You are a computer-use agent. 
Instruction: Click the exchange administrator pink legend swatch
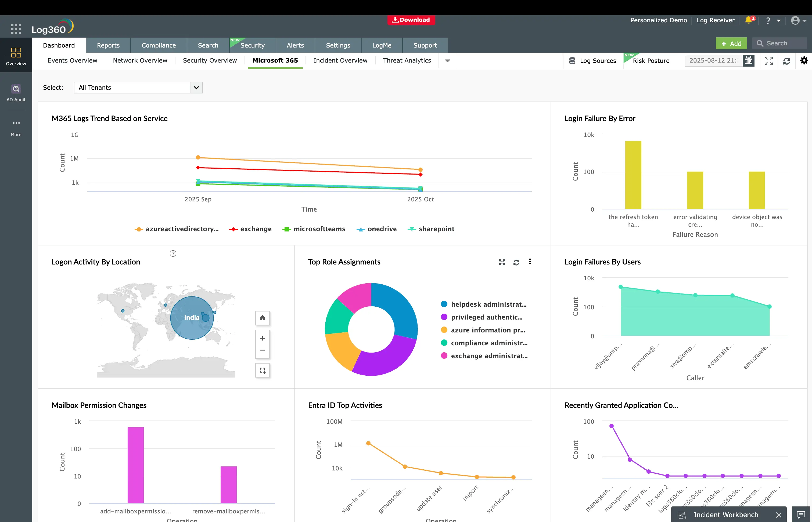pyautogui.click(x=444, y=356)
